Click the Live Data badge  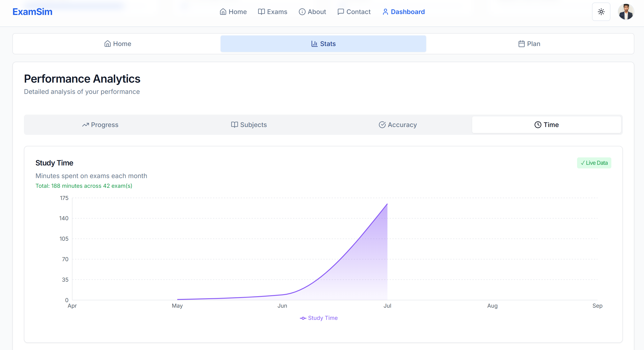tap(594, 163)
